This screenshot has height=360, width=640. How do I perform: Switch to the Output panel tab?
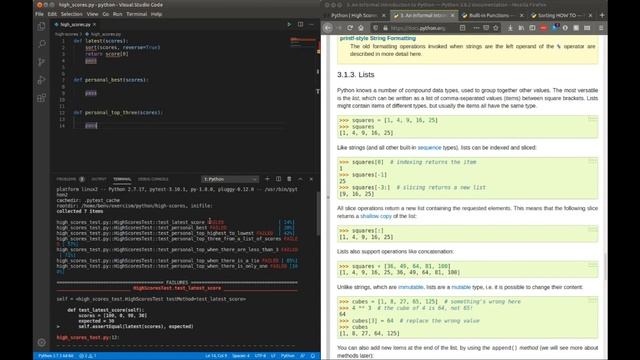[x=99, y=179]
